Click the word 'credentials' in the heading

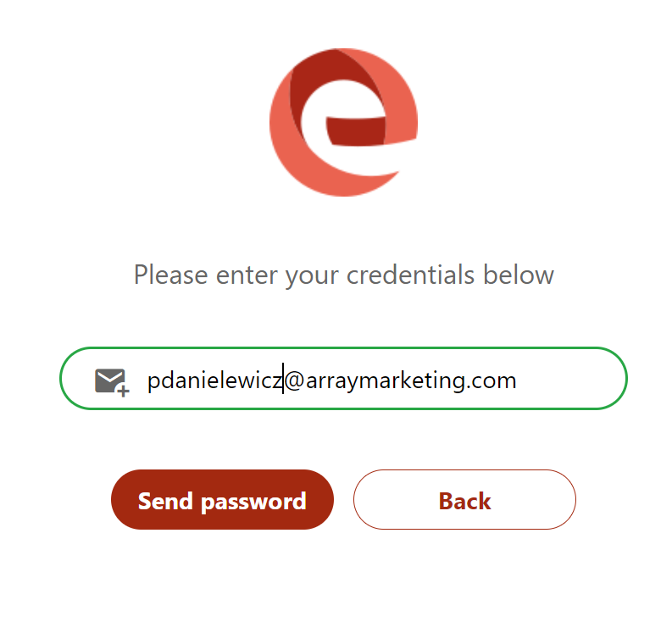coord(410,275)
